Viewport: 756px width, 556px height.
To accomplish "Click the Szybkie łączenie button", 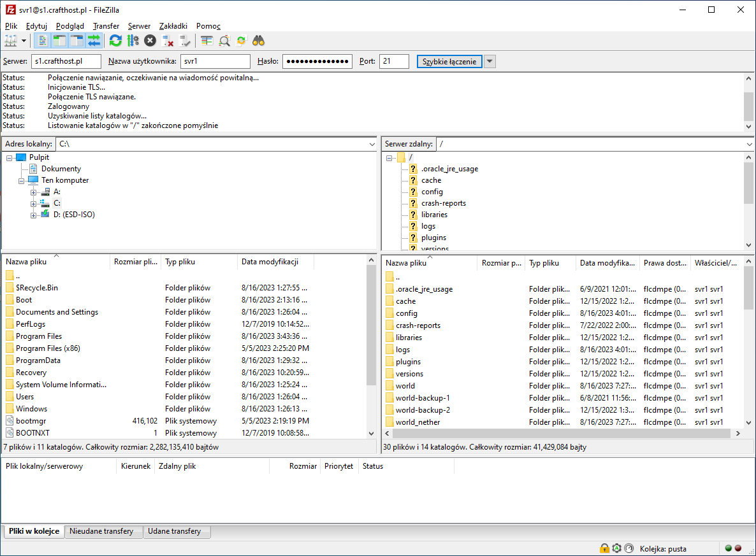I will 449,61.
